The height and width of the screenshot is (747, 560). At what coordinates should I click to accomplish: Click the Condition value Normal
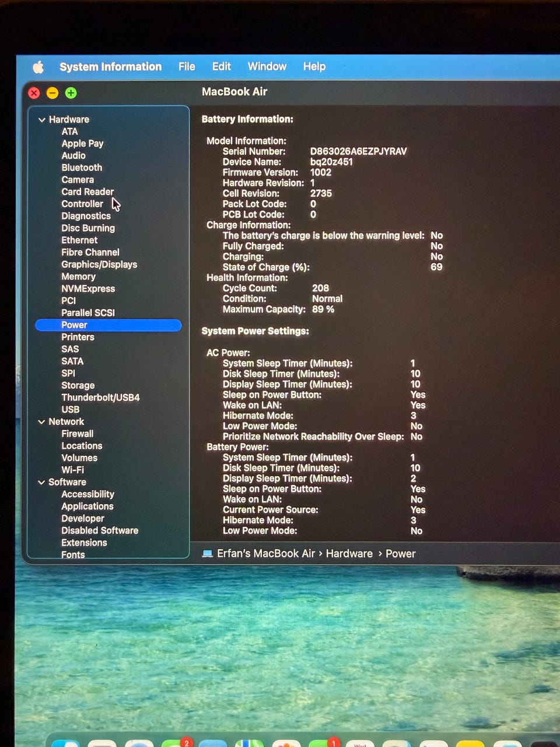pos(327,299)
